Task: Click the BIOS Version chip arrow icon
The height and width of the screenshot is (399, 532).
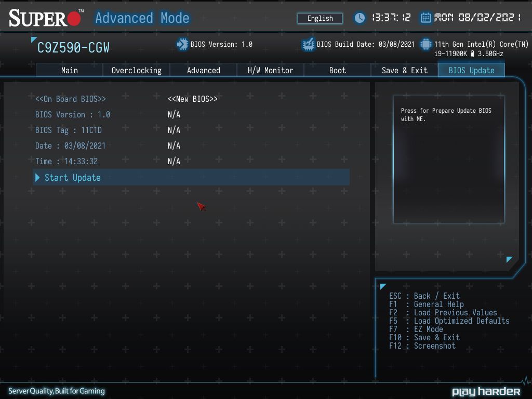Action: [182, 45]
